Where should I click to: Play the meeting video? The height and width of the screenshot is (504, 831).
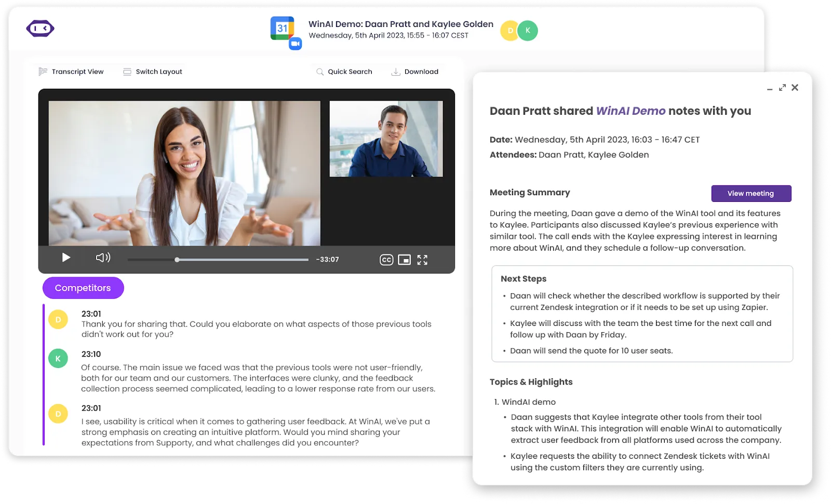coord(66,258)
